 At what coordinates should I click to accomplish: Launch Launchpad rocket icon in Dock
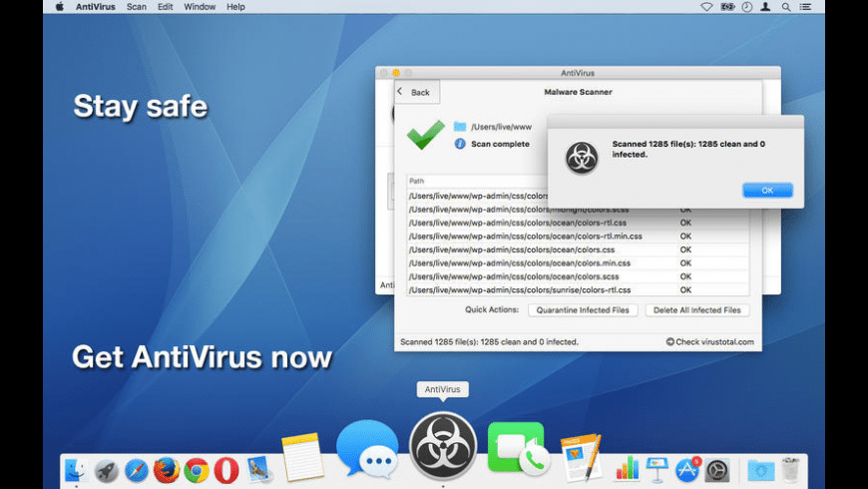[x=106, y=471]
